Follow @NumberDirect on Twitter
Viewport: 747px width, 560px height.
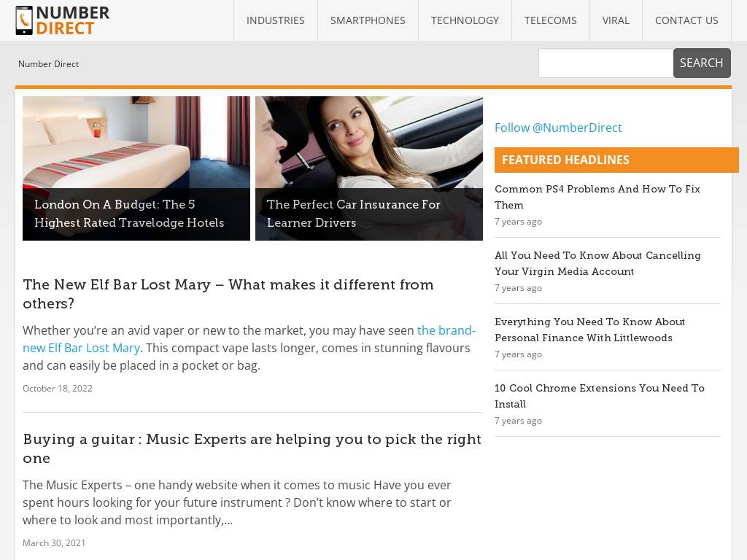tap(558, 128)
